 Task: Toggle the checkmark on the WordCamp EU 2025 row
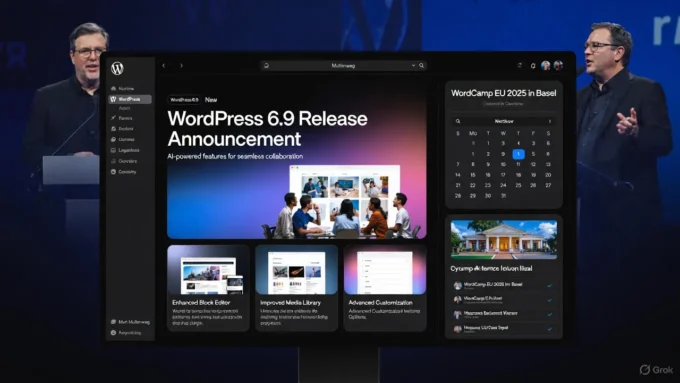[549, 286]
